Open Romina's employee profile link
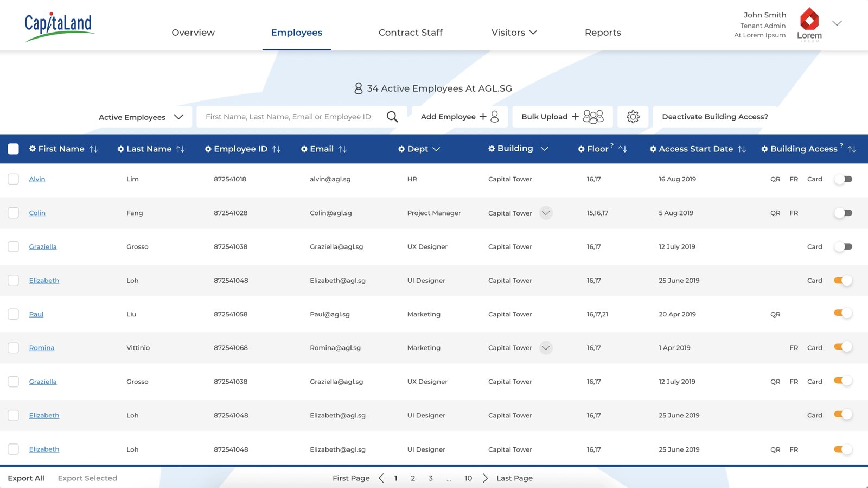This screenshot has width=868, height=488. (42, 348)
